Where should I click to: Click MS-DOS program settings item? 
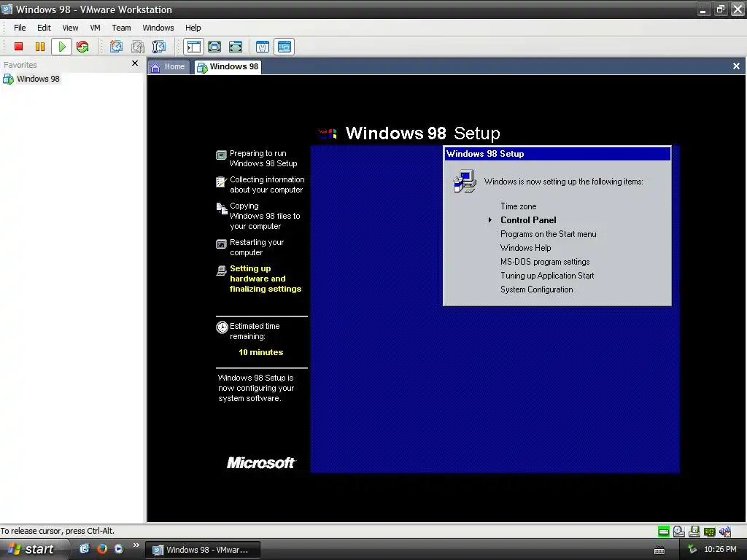pos(544,262)
